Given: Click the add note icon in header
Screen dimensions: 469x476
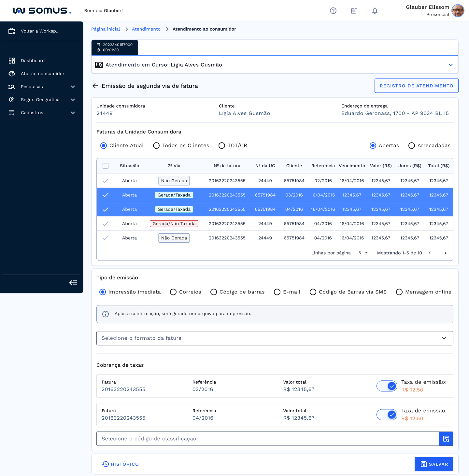Looking at the screenshot, I should click(354, 11).
